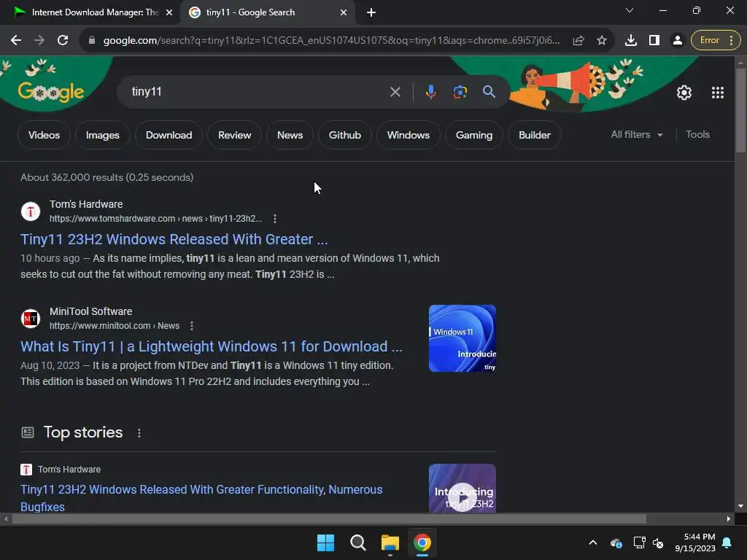Click the tomshardware.com URL breadcrumb
Image resolution: width=747 pixels, height=560 pixels.
pyautogui.click(x=156, y=219)
